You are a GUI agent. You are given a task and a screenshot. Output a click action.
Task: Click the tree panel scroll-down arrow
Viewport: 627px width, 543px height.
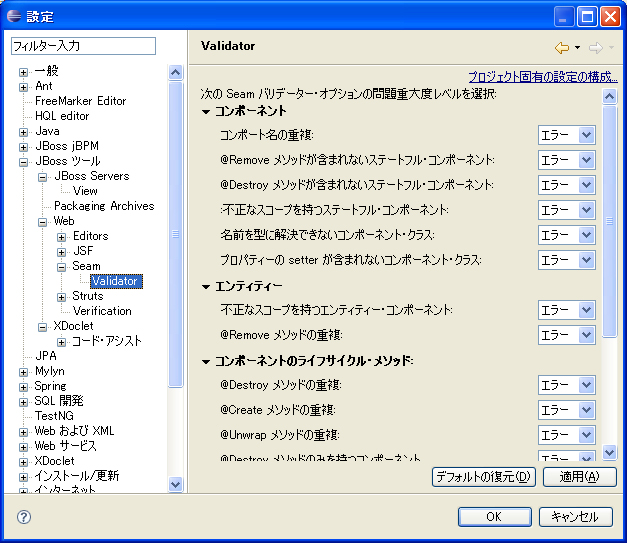point(176,484)
